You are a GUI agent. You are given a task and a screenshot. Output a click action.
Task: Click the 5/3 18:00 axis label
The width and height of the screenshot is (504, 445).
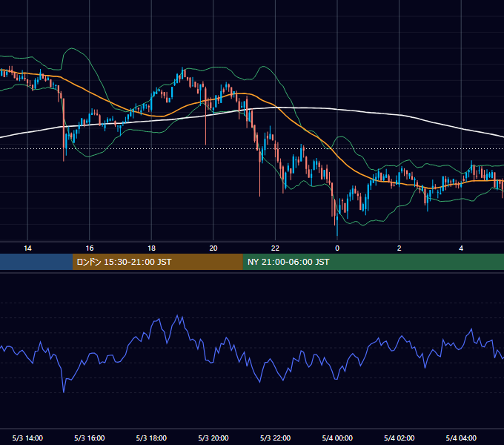(x=151, y=438)
